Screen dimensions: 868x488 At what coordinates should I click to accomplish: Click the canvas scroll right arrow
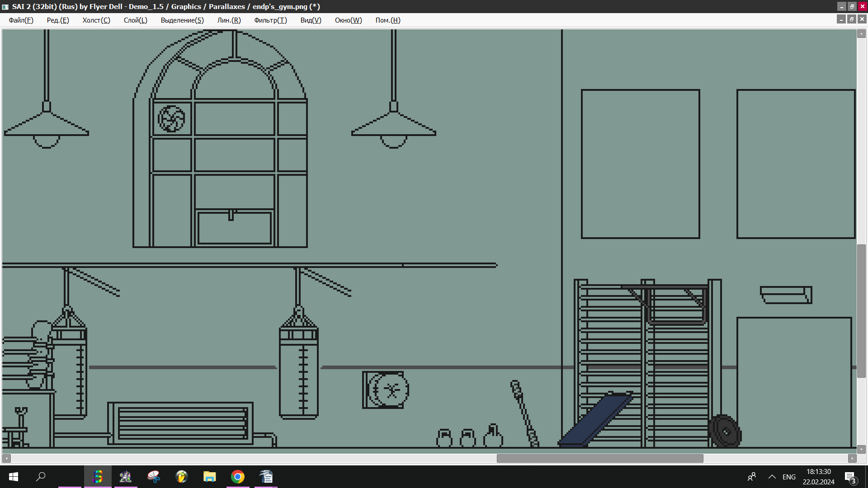[852, 458]
